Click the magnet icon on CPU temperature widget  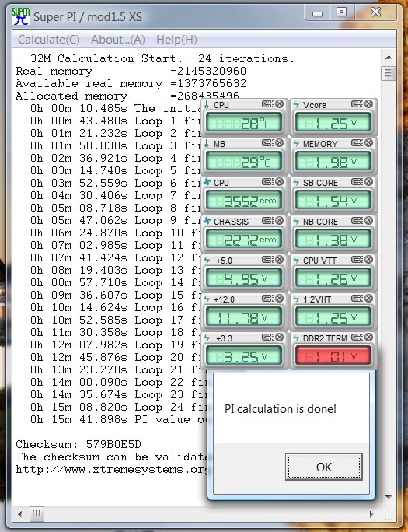click(267, 104)
